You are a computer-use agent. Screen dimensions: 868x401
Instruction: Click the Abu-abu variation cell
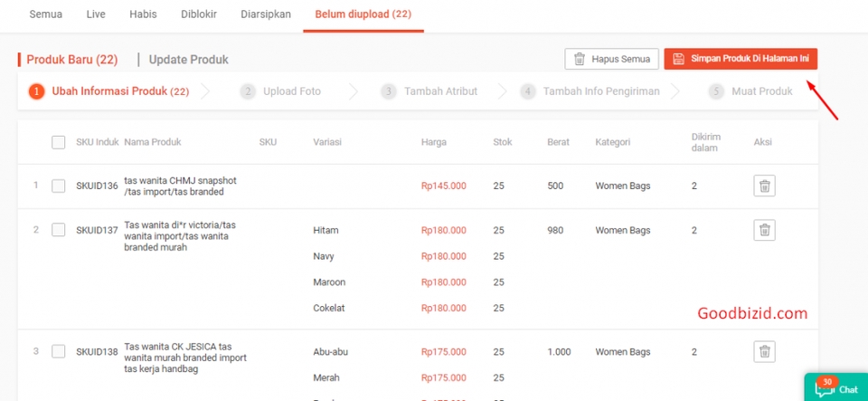pos(330,352)
